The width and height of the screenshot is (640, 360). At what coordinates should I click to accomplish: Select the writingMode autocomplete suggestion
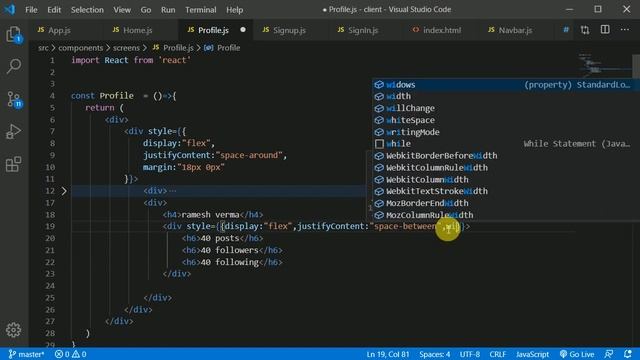[506, 132]
